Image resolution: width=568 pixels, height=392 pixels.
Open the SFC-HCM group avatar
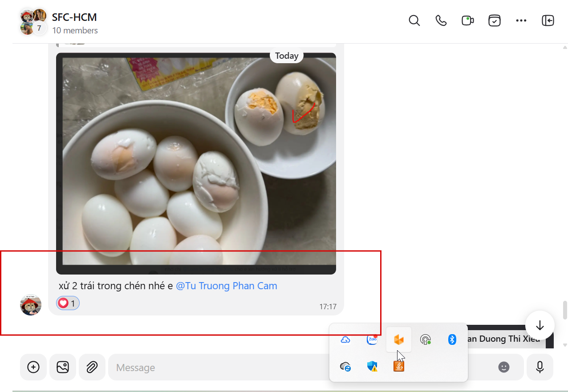(33, 21)
